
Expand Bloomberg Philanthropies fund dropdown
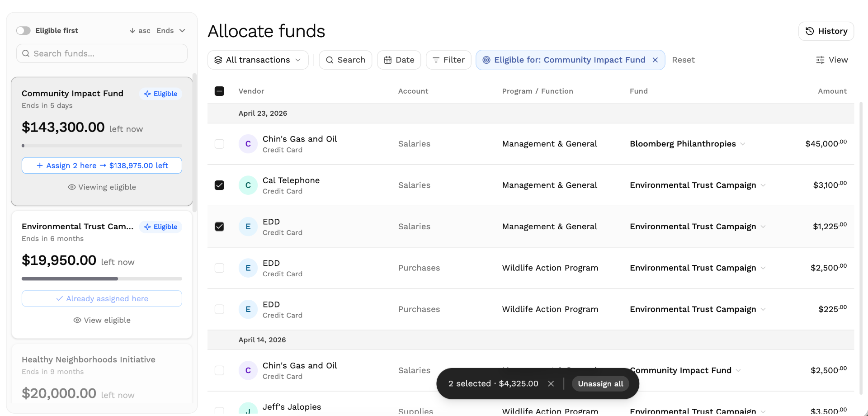tap(743, 144)
